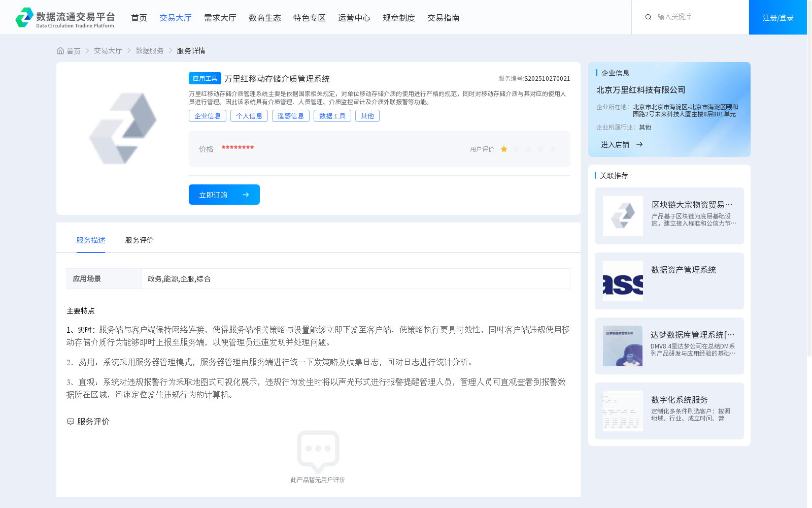Click the 立即订购 button
812x508 pixels.
coord(224,195)
